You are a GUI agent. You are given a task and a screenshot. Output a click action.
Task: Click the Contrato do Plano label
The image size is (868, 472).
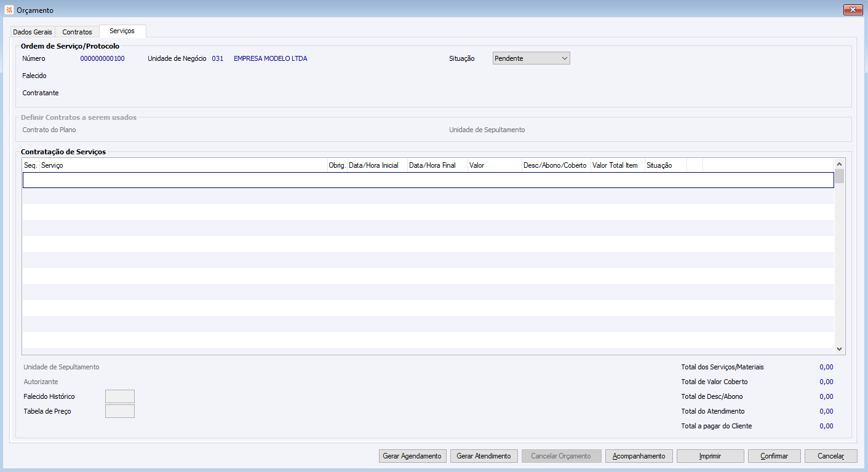(x=49, y=130)
